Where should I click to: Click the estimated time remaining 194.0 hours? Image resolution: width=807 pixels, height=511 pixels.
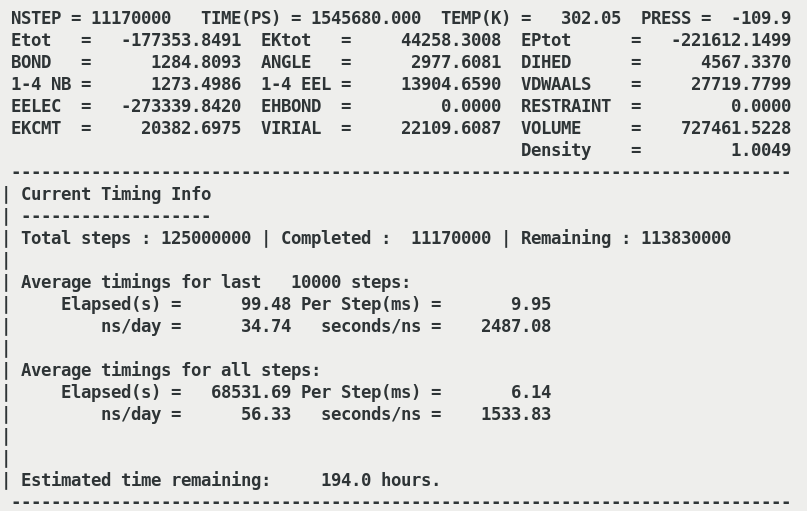pos(381,480)
